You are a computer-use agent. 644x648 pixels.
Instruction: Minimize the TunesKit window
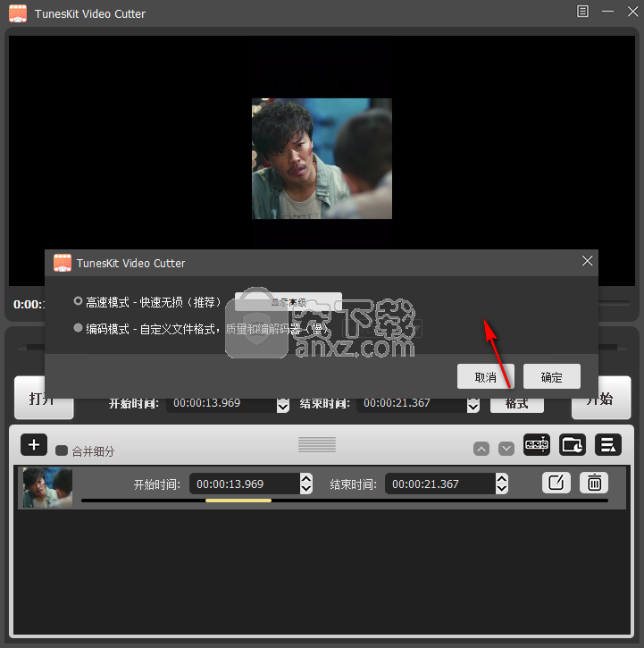click(x=607, y=12)
